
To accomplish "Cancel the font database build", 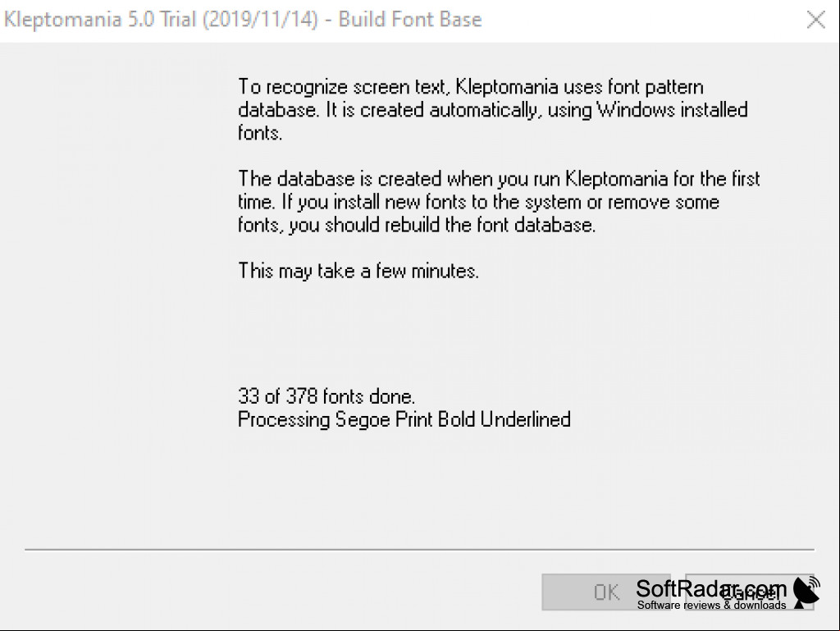I will [750, 592].
